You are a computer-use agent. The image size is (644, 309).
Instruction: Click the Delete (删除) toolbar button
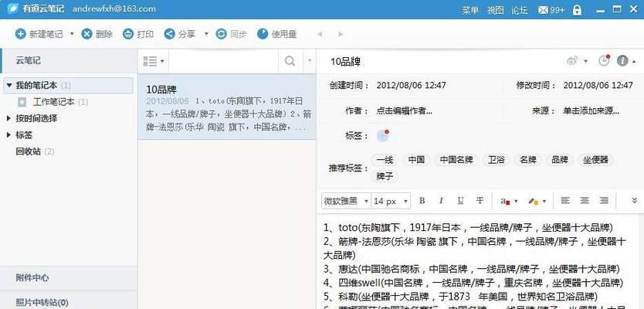(97, 34)
